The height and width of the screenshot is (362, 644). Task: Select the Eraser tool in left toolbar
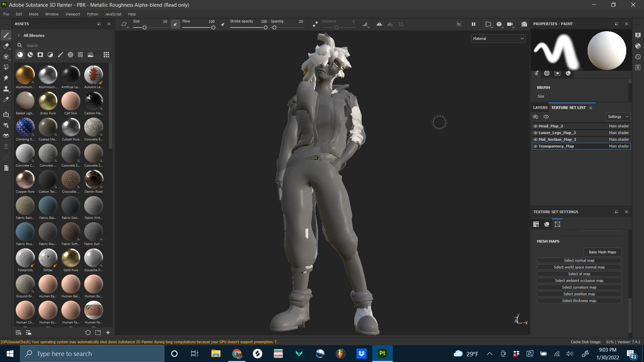6,46
